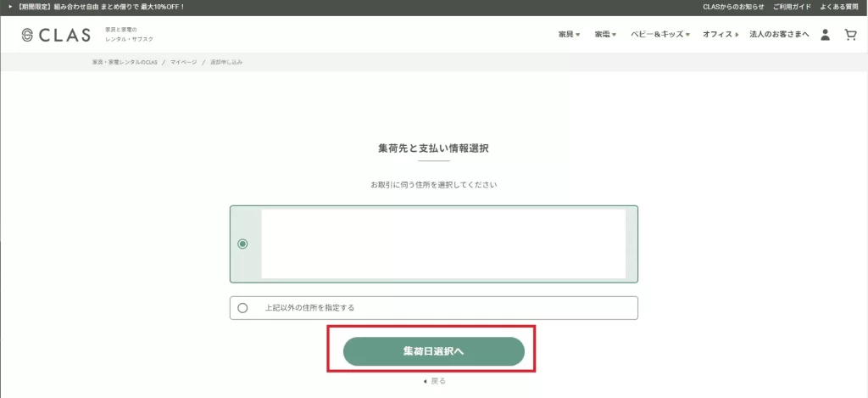Open the user account icon
The width and height of the screenshot is (868, 398).
(x=825, y=35)
